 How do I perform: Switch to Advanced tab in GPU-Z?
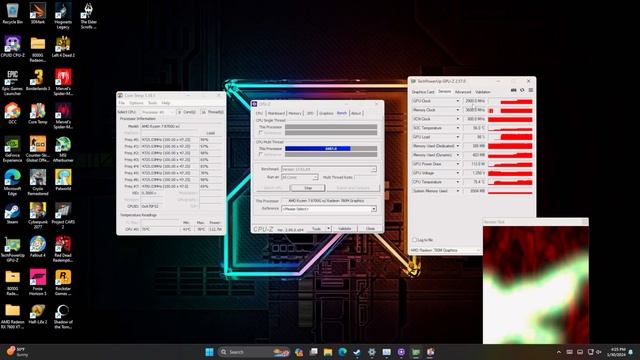(463, 92)
